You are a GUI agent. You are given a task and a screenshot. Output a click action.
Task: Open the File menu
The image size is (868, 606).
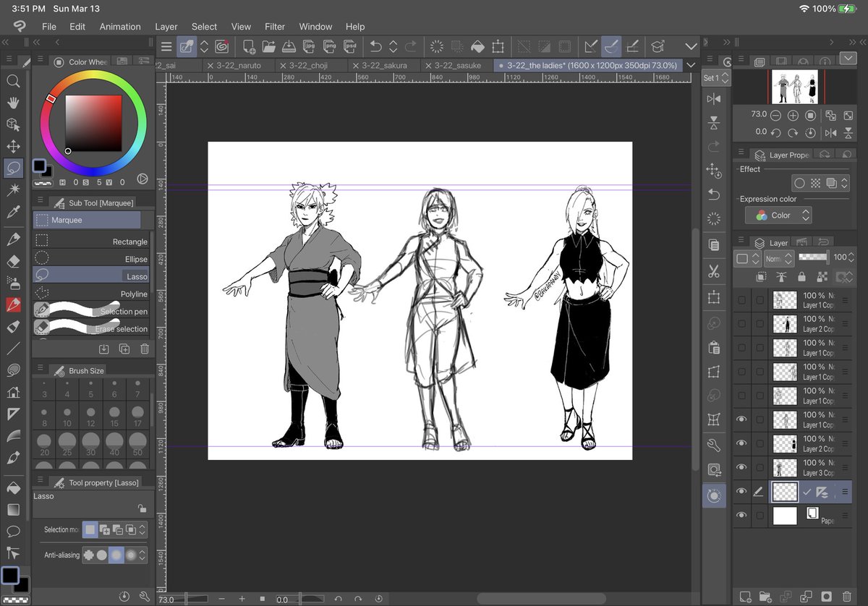[49, 27]
